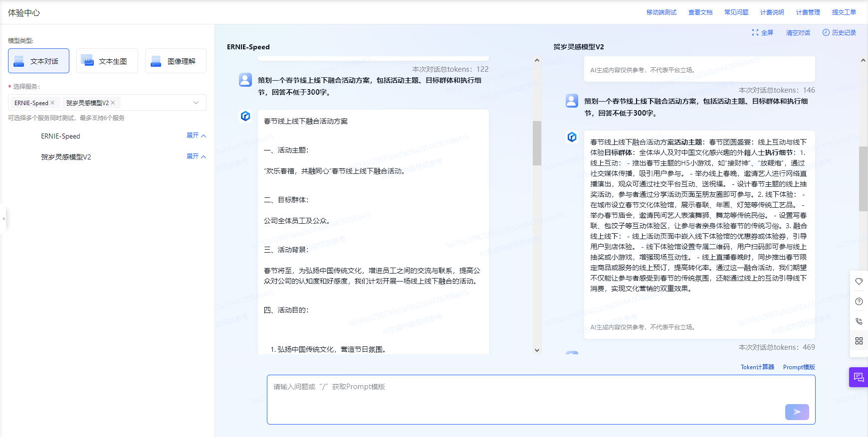Click '本次对话总tokens: 146' text
This screenshot has height=437, width=868.
tap(777, 90)
